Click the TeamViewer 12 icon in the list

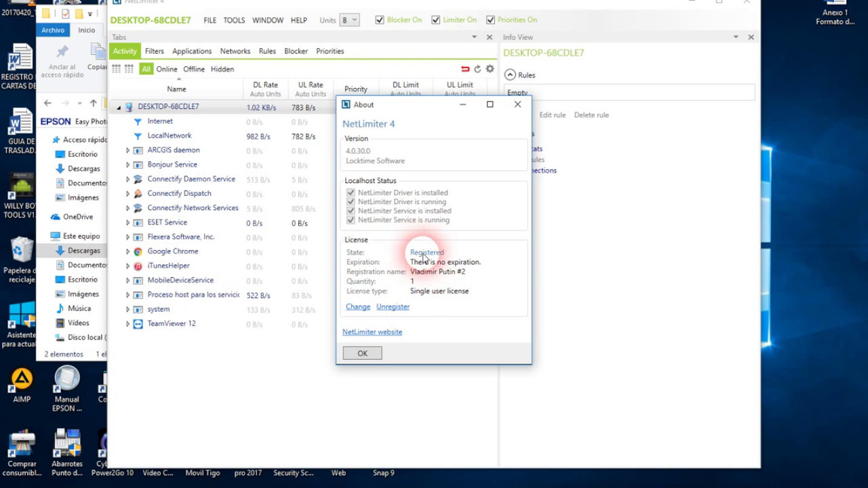pos(138,323)
